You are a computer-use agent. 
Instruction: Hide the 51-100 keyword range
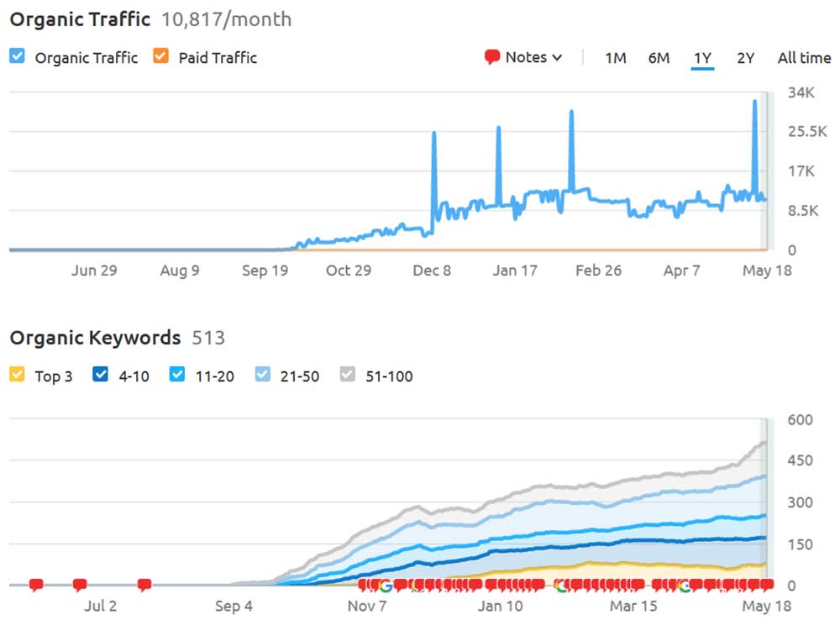(x=348, y=376)
